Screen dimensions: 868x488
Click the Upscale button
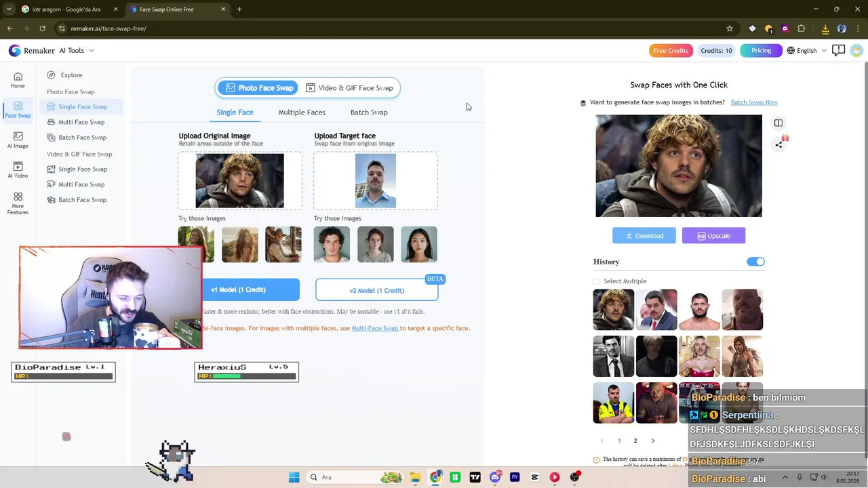tap(713, 236)
